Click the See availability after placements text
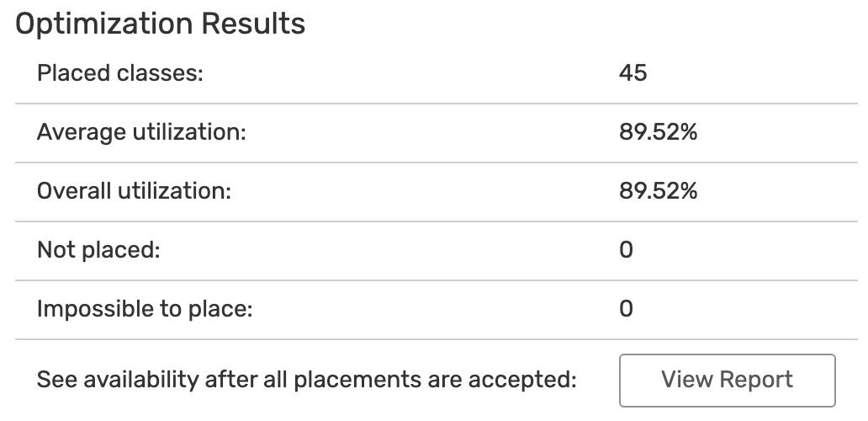868x421 pixels. pyautogui.click(x=307, y=380)
